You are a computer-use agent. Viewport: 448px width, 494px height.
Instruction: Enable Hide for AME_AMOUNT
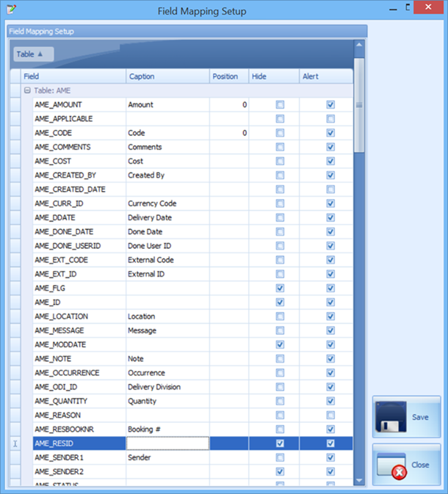280,104
